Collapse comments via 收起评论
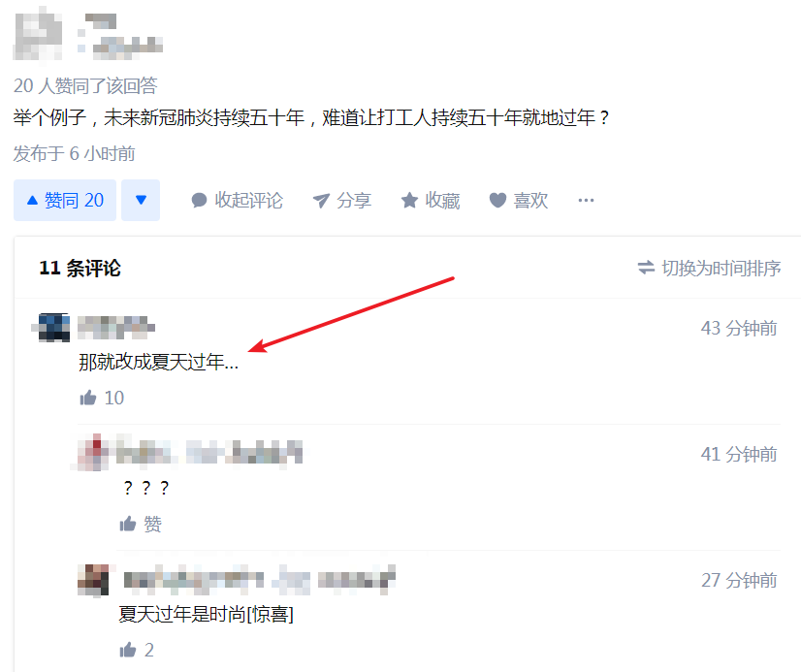This screenshot has width=801, height=672. click(x=237, y=200)
